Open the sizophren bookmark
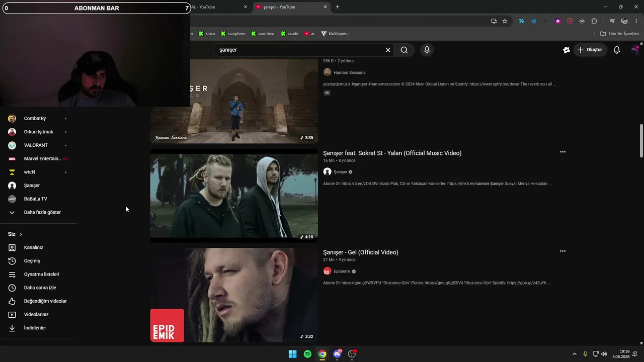The width and height of the screenshot is (644, 362). point(233,34)
